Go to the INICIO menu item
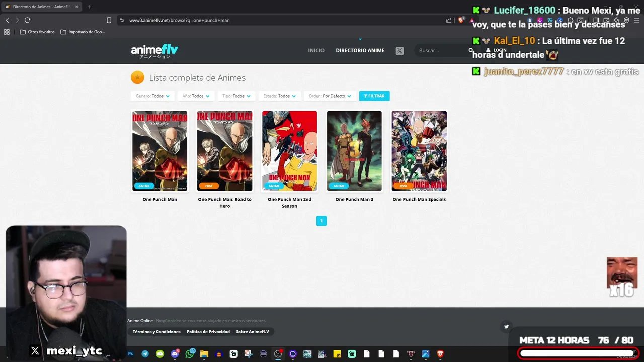This screenshot has height=362, width=644. (x=316, y=50)
